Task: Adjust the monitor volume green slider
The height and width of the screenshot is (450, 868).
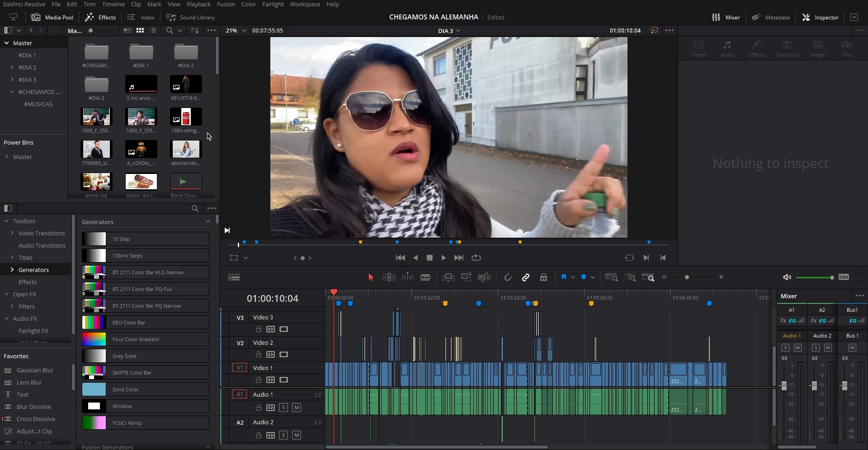Action: (815, 277)
